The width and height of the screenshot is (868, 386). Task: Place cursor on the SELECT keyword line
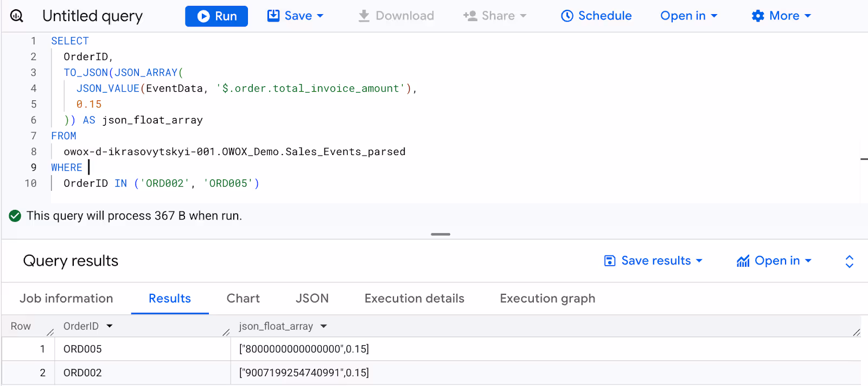pyautogui.click(x=70, y=41)
